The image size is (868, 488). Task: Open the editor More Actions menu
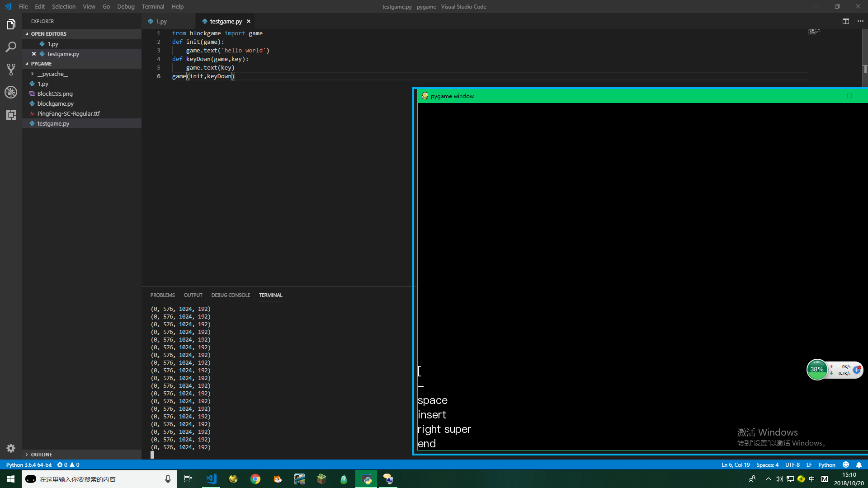860,21
